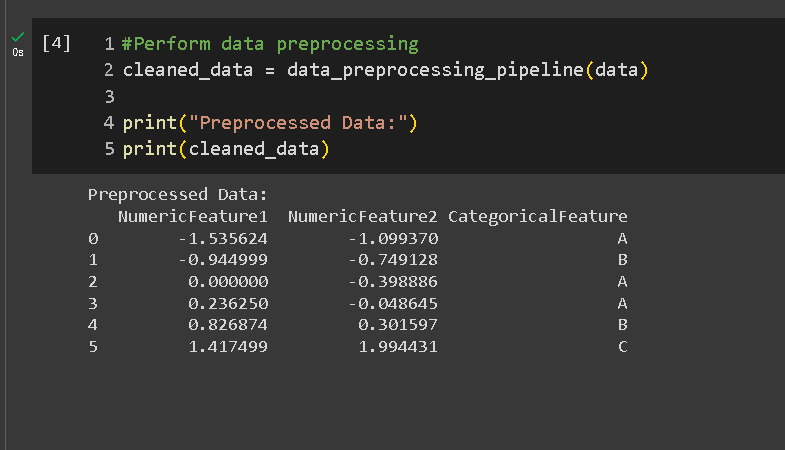785x450 pixels.
Task: Click the category value C in the last row
Action: click(x=623, y=346)
